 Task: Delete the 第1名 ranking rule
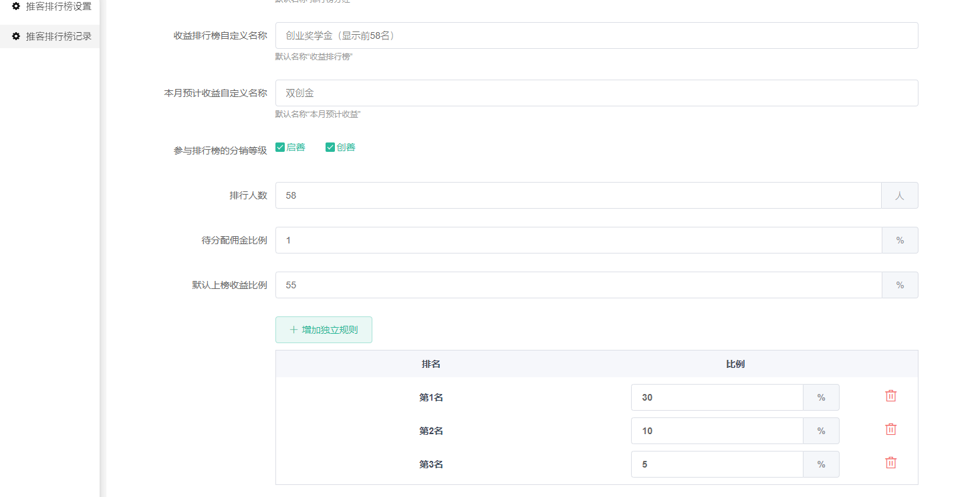click(890, 396)
